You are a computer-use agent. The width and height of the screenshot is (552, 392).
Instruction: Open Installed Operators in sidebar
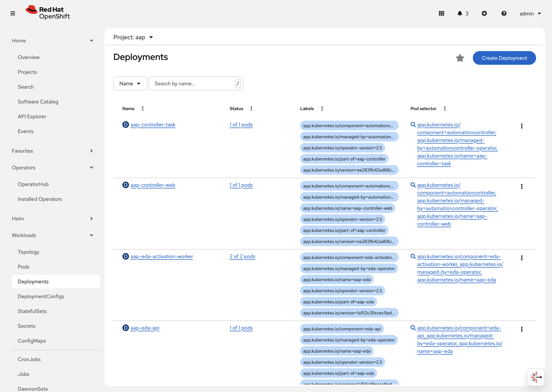[x=40, y=199]
